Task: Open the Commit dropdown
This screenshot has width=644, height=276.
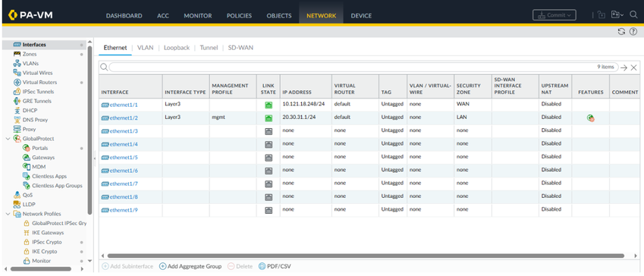Action: tap(554, 15)
